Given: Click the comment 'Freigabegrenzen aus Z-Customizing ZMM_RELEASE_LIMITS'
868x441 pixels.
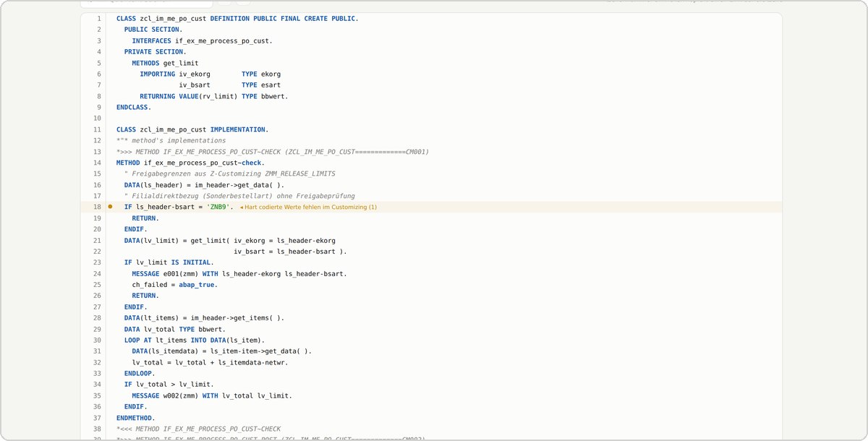Looking at the screenshot, I should point(230,174).
